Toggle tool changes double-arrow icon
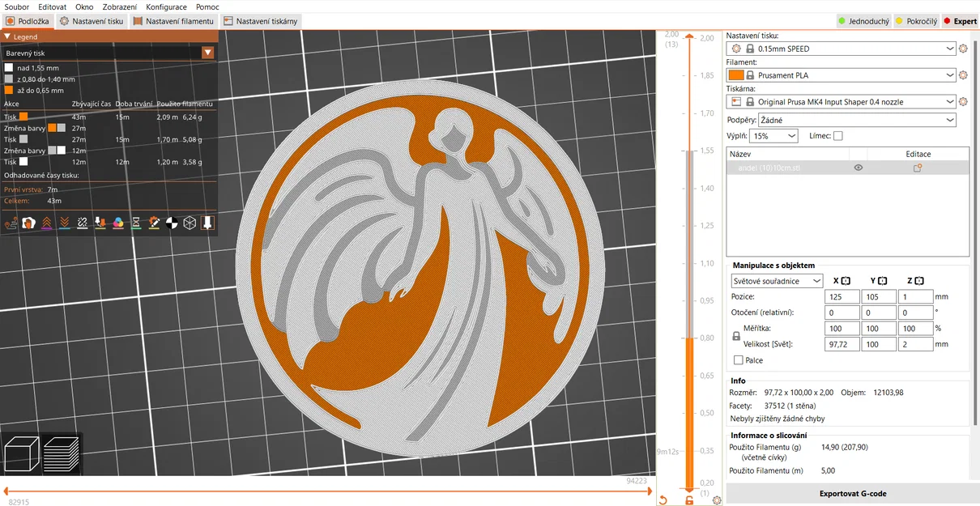The image size is (980, 506). (x=100, y=223)
